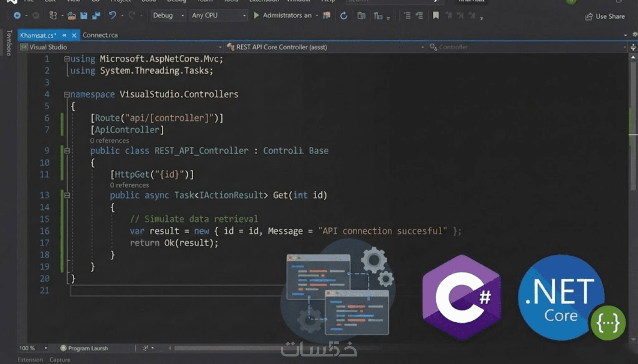Open the 100 % zoom level dropdown

[x=33, y=348]
